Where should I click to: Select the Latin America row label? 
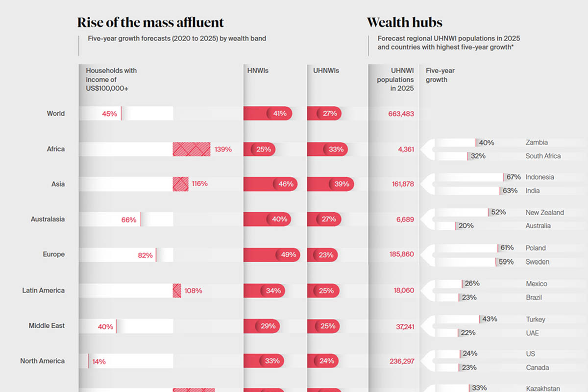click(43, 291)
